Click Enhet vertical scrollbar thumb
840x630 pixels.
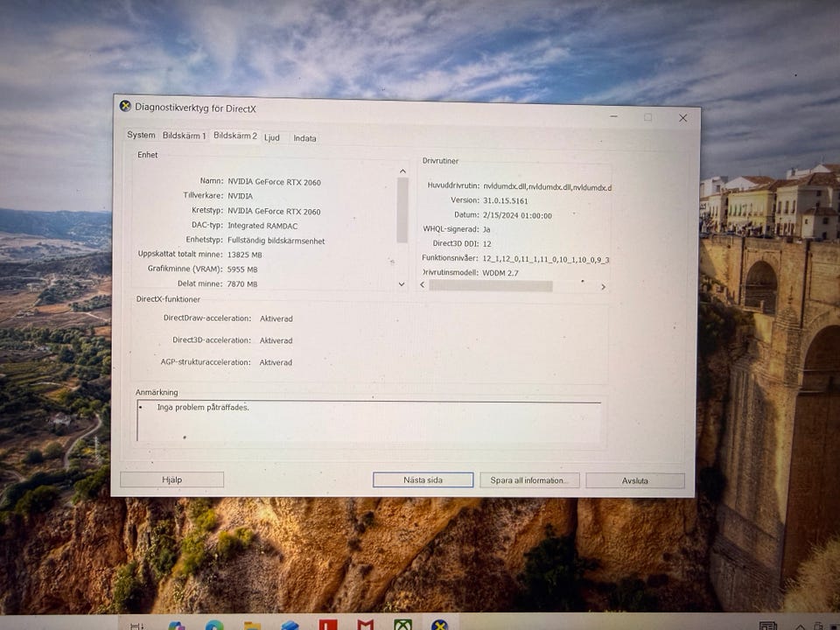point(402,210)
